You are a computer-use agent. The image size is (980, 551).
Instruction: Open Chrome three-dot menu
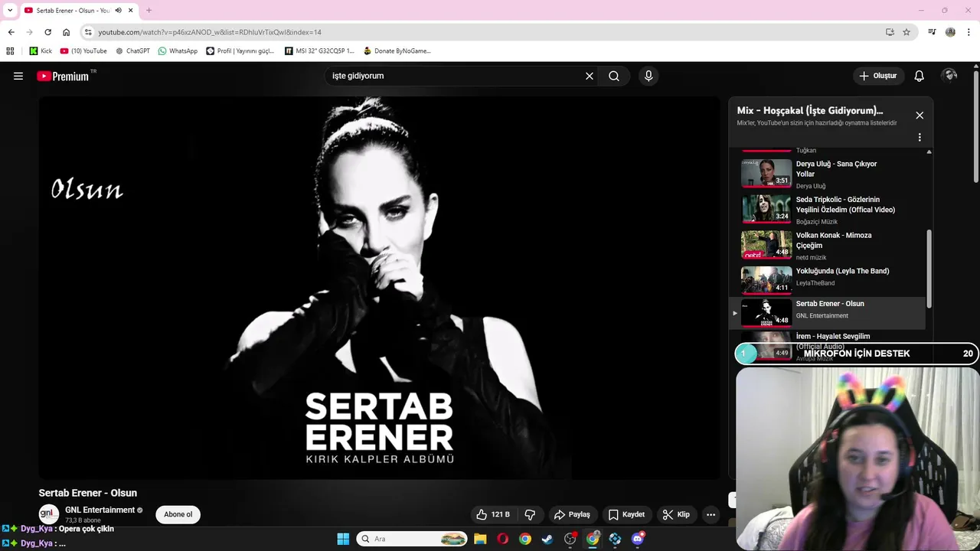click(969, 32)
